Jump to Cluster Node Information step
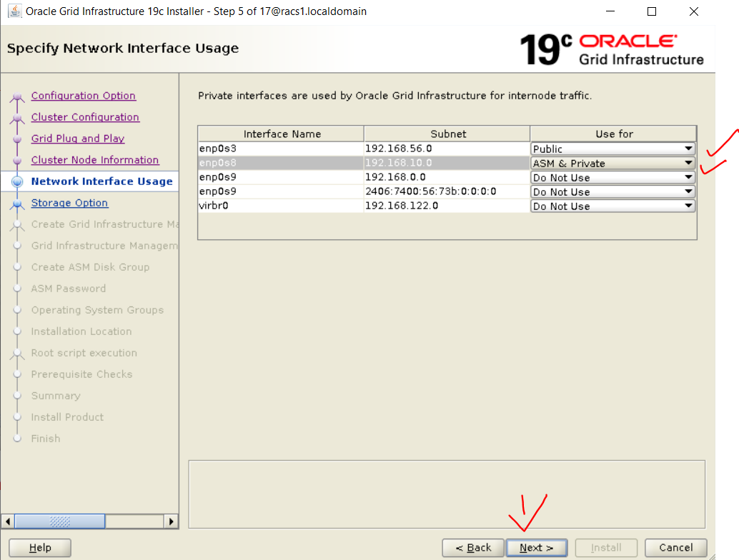The height and width of the screenshot is (560, 739). 95,160
